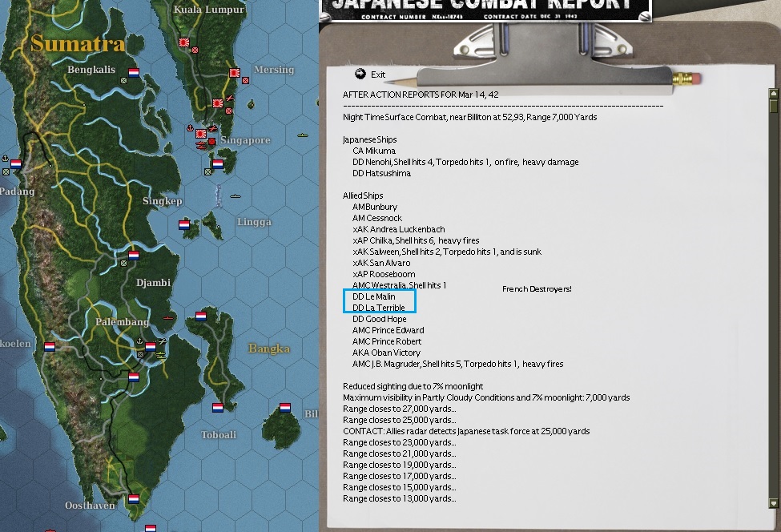The image size is (781, 532).
Task: Click the green unit marker at Padang
Action: click(x=6, y=171)
